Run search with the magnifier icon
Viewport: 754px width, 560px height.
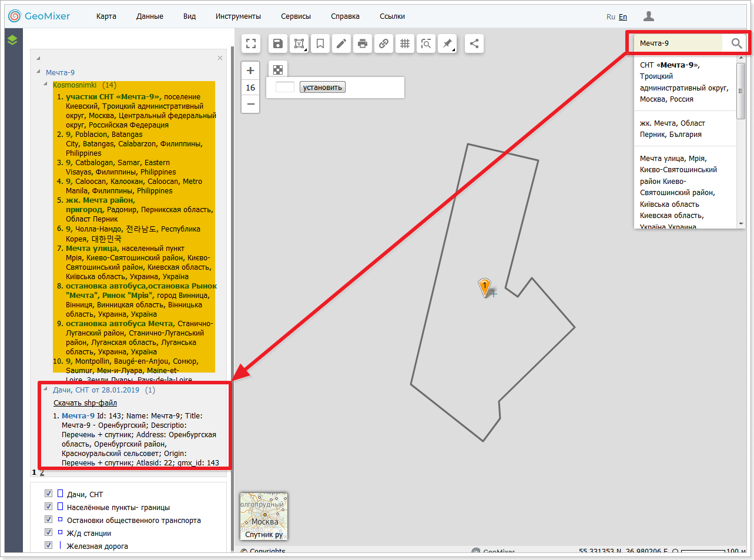tap(736, 43)
